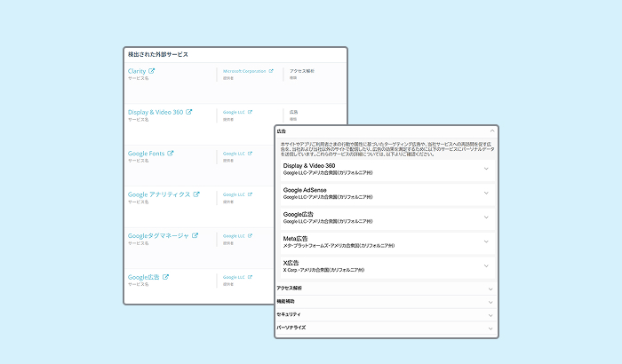Viewport: 622px width, 364px height.
Task: Click external-link icon beside Google アナリティクス
Action: (x=196, y=194)
